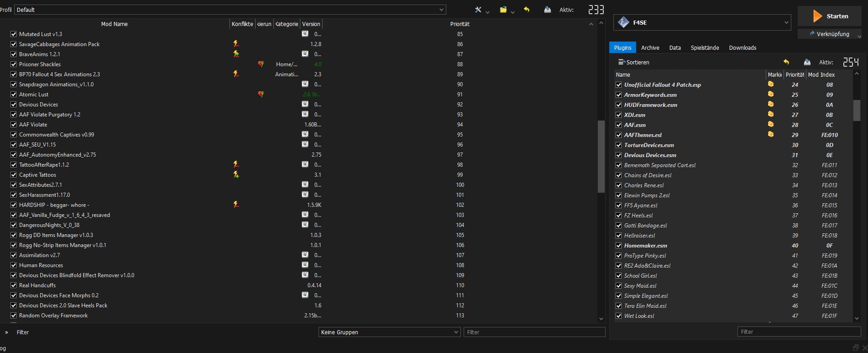Click the Sortieren button
This screenshot has width=868, height=353.
pyautogui.click(x=633, y=62)
